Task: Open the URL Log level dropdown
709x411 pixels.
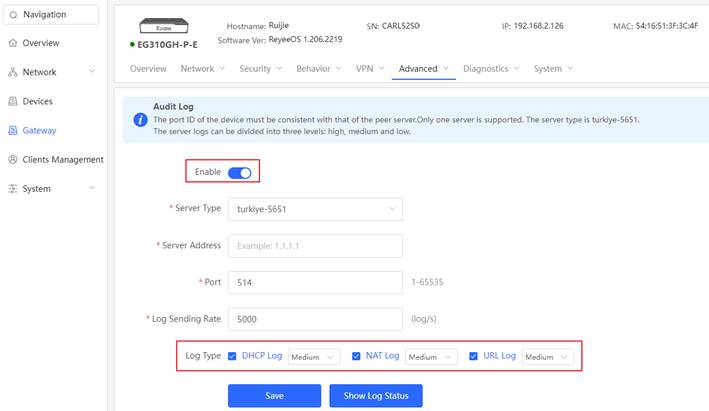Action: [548, 357]
